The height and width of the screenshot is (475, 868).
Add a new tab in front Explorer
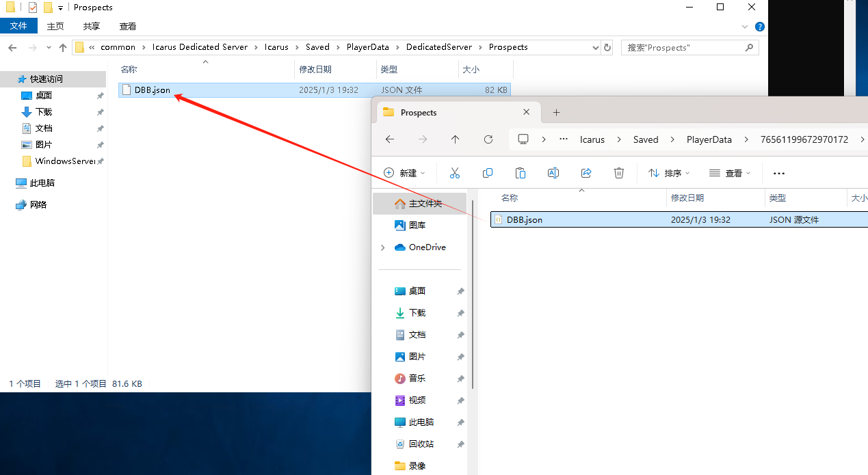pyautogui.click(x=556, y=112)
